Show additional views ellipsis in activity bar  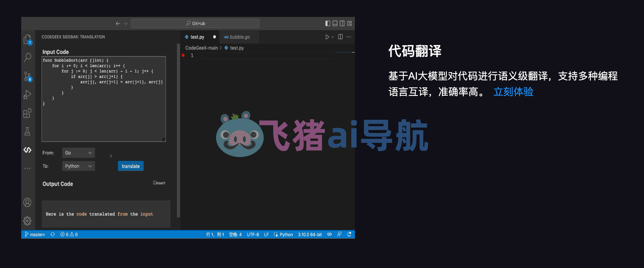(27, 168)
